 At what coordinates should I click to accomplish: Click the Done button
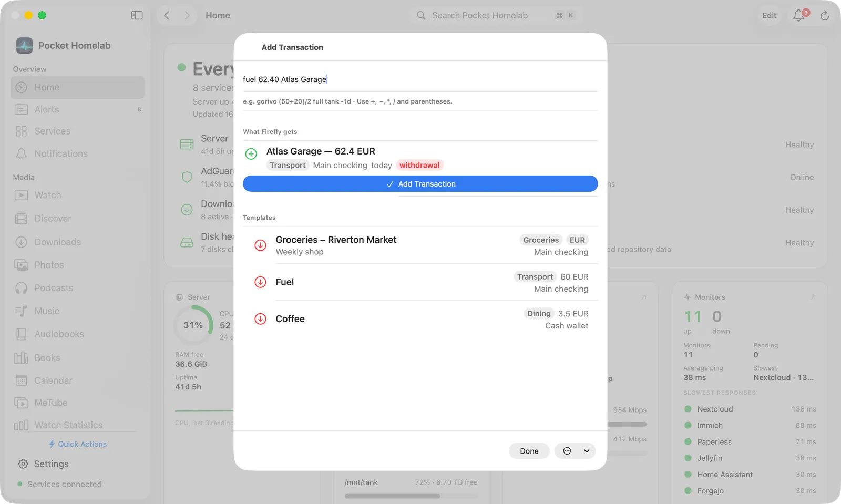click(x=529, y=451)
